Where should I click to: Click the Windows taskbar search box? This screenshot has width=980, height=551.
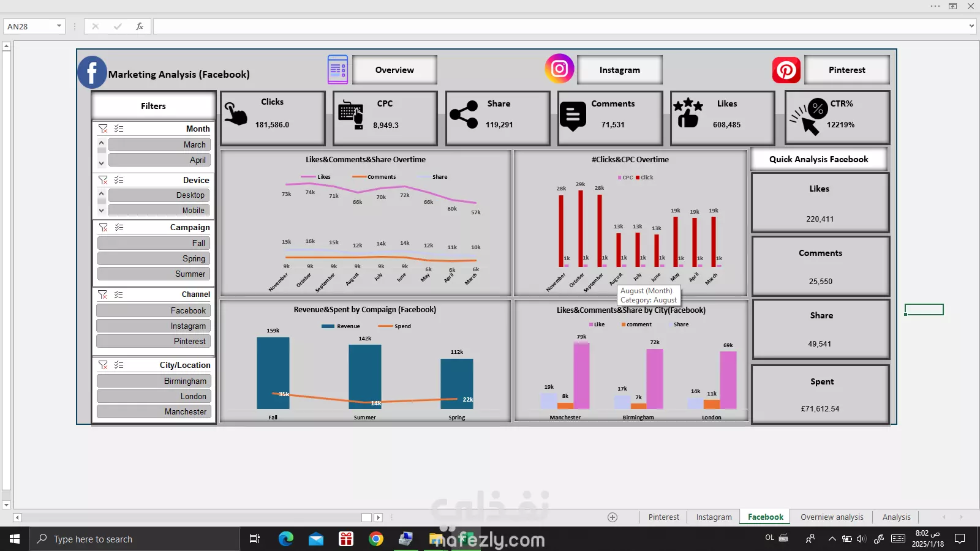coord(135,539)
